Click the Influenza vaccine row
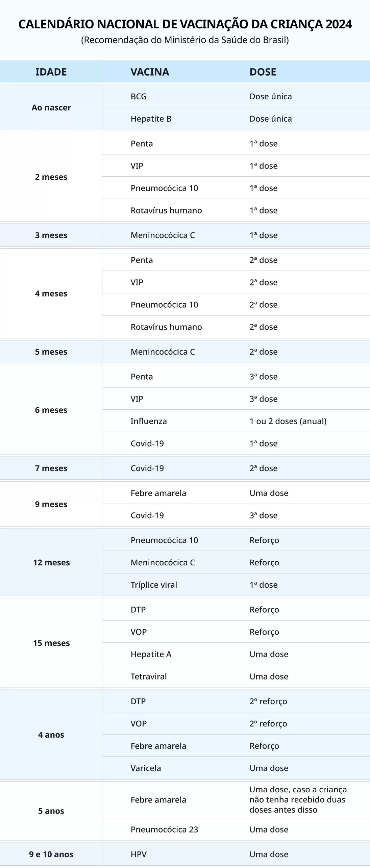 click(x=236, y=421)
